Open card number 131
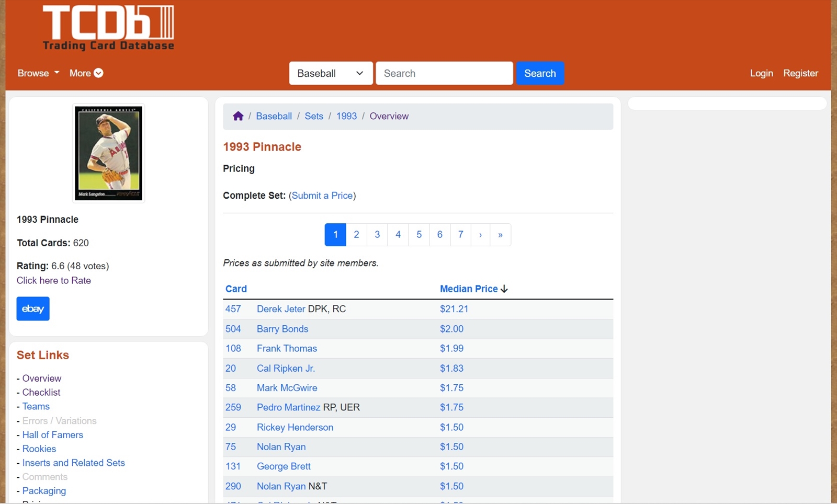This screenshot has width=837, height=504. tap(233, 466)
